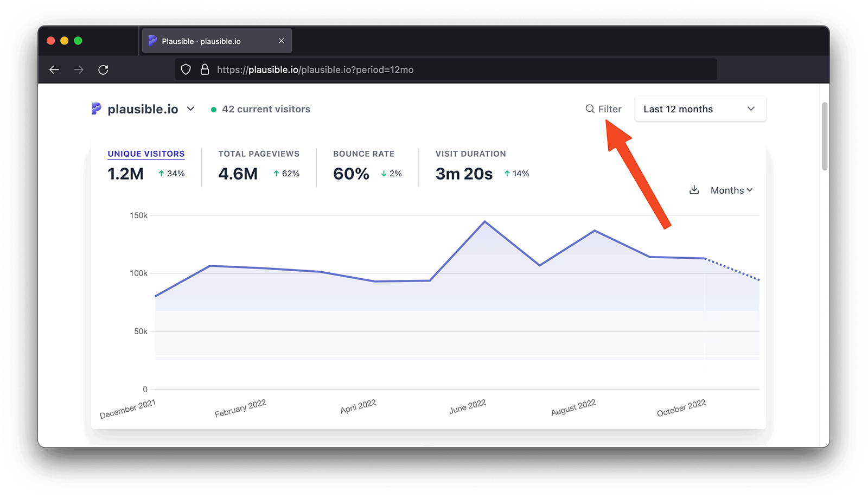Image resolution: width=868 pixels, height=498 pixels.
Task: Select the Visit Duration metric
Action: pyautogui.click(x=470, y=154)
